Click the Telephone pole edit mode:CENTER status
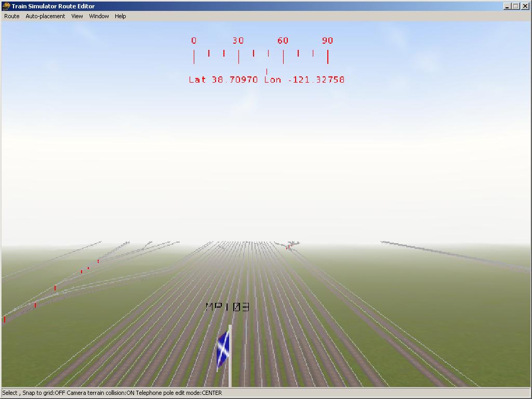Image resolution: width=532 pixels, height=399 pixels. (x=179, y=393)
